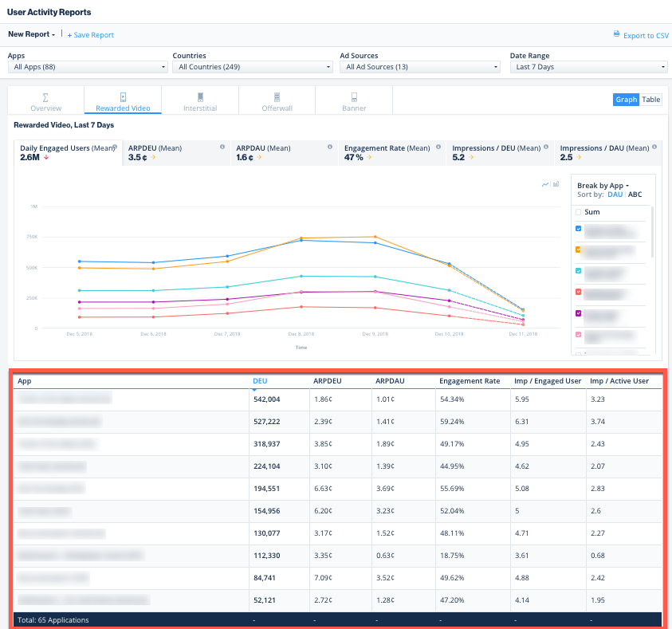Uncheck the blue app checkbox in legend

click(578, 228)
